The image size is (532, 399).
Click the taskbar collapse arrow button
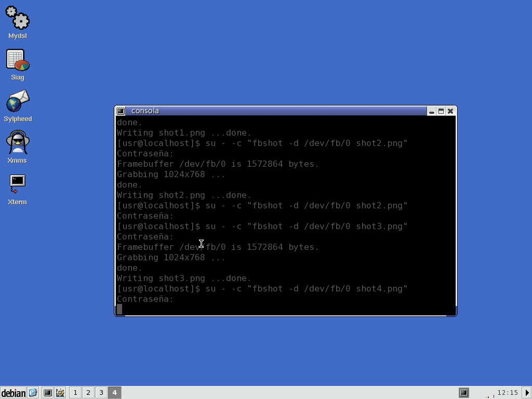click(527, 393)
